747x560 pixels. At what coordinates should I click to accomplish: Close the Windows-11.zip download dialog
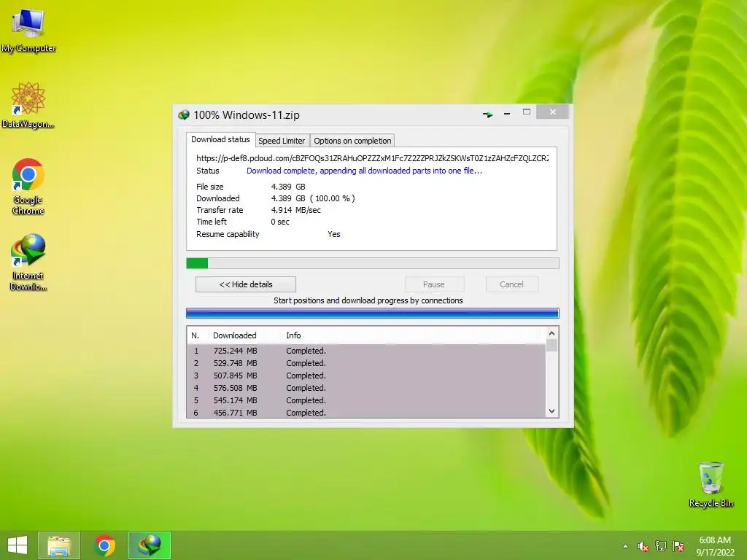coord(553,112)
